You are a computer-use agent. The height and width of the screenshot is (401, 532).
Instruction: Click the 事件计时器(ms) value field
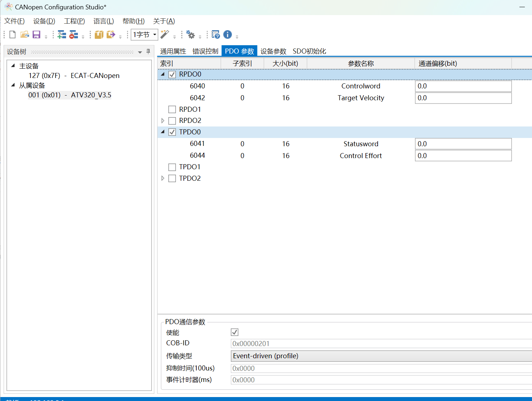tap(381, 380)
